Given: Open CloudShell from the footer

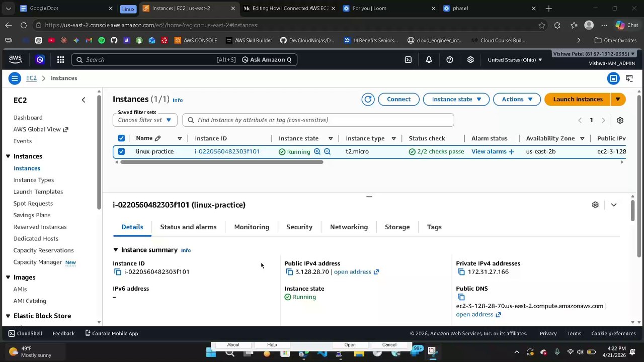Looking at the screenshot, I should click(25, 333).
